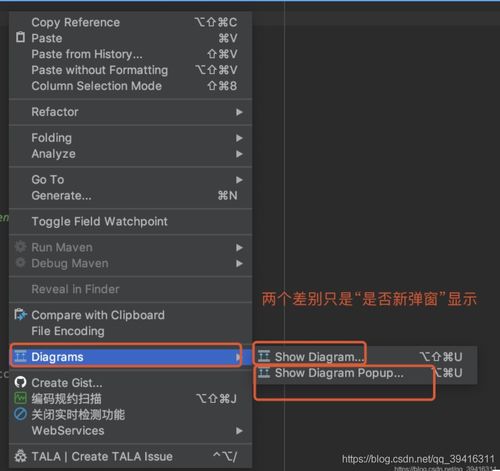Image resolution: width=500 pixels, height=471 pixels.
Task: Expand the Refactor submenu arrow
Action: (x=239, y=112)
